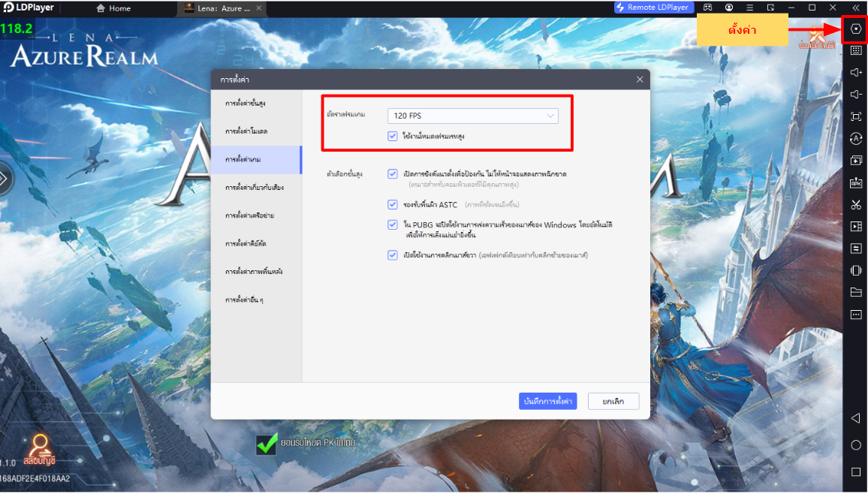The image size is (868, 494).
Task: Android back triangle button in sidebar
Action: tap(856, 418)
